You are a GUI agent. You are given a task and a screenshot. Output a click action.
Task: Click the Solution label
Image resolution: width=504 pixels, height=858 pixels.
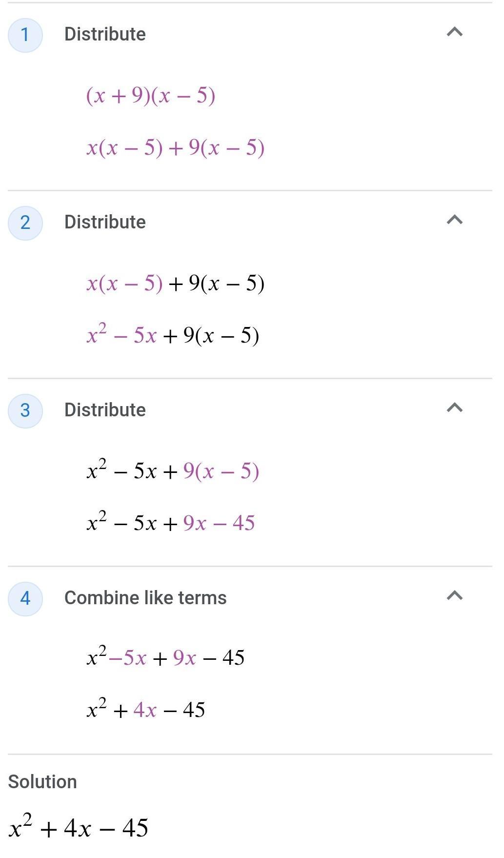pos(42,782)
